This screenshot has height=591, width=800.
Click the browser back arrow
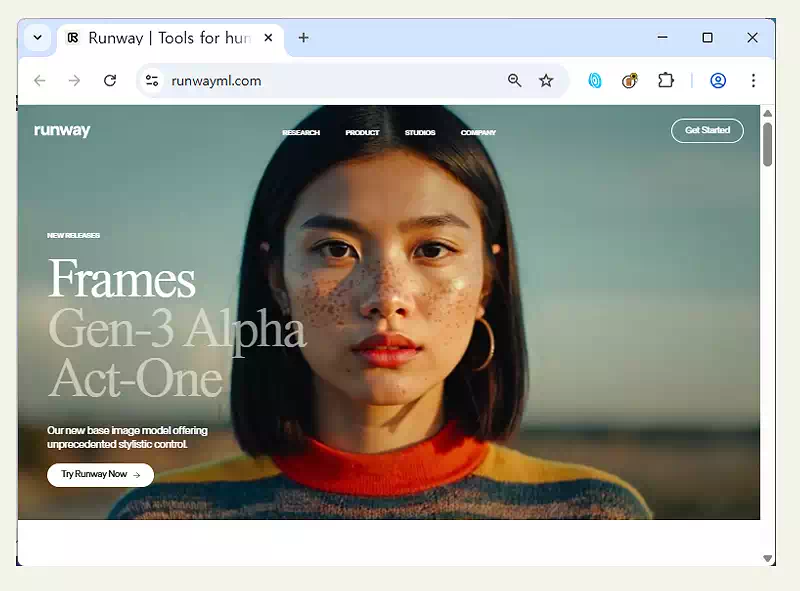(40, 81)
